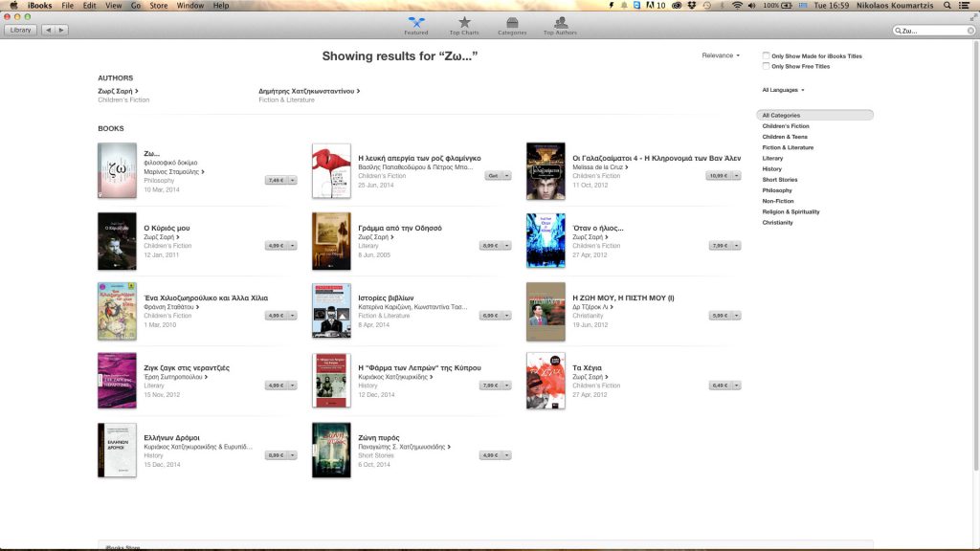Screen dimensions: 980x551
Task: Open Notification Center icon in menu bar
Action: [x=965, y=5]
